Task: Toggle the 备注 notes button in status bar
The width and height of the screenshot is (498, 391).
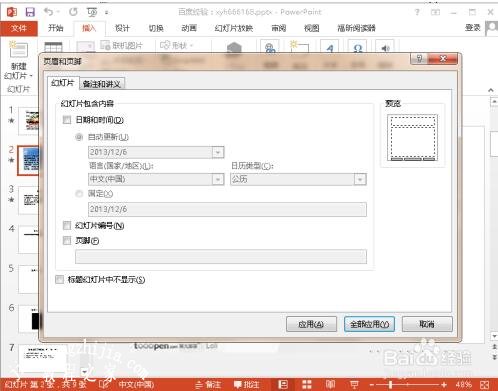Action: point(208,385)
